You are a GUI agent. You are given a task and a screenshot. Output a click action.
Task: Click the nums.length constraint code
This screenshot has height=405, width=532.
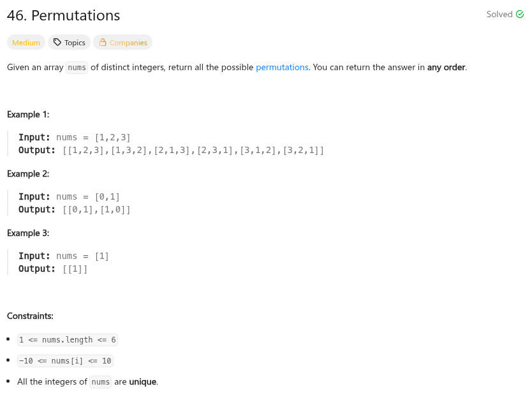pos(68,340)
